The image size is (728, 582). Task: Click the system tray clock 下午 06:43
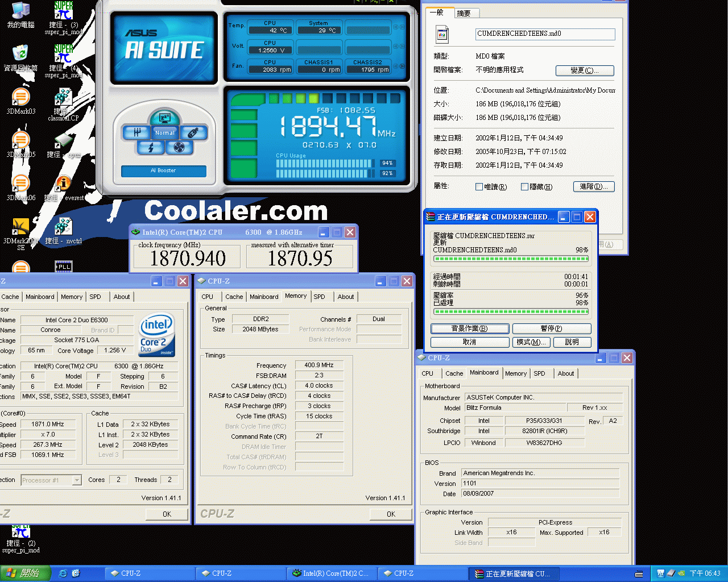click(x=705, y=573)
